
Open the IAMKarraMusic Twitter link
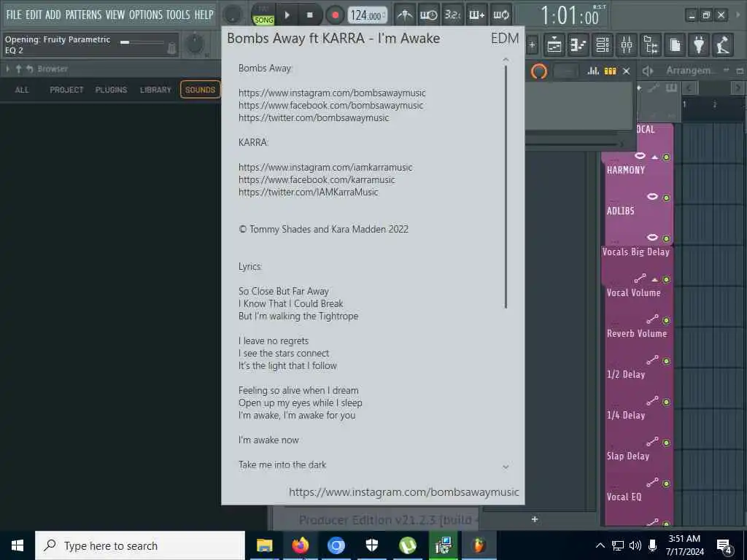309,192
